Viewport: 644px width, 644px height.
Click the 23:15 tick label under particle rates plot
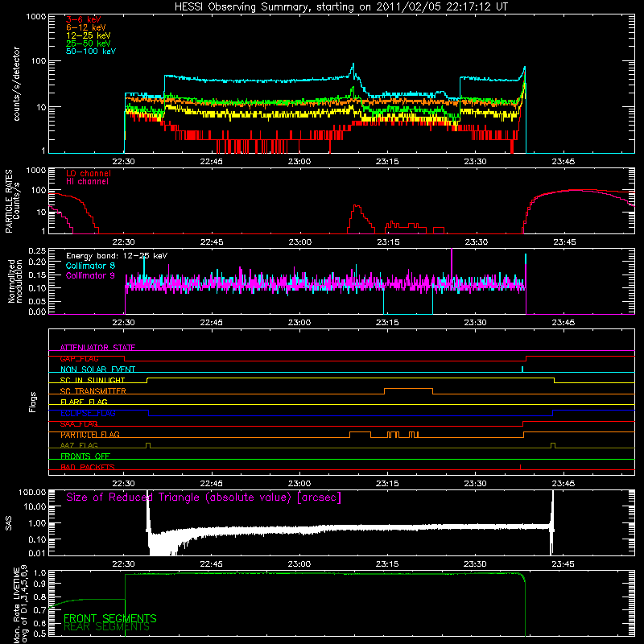coord(388,242)
